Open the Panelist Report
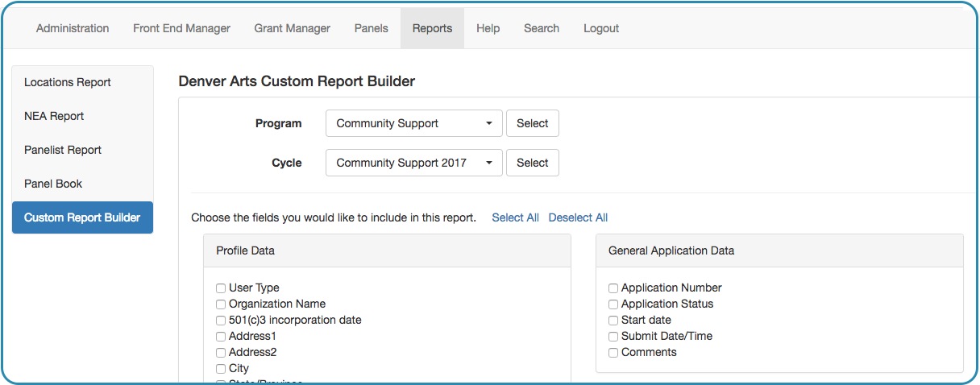Image resolution: width=980 pixels, height=385 pixels. point(82,150)
